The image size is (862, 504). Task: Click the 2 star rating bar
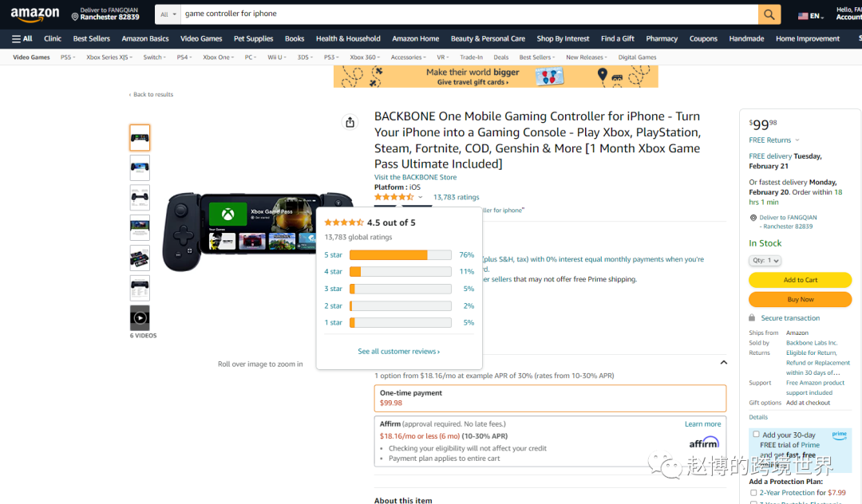click(x=400, y=305)
